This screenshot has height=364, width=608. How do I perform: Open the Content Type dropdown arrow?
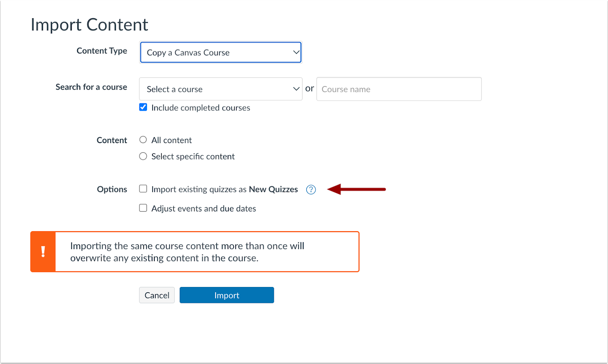point(296,52)
